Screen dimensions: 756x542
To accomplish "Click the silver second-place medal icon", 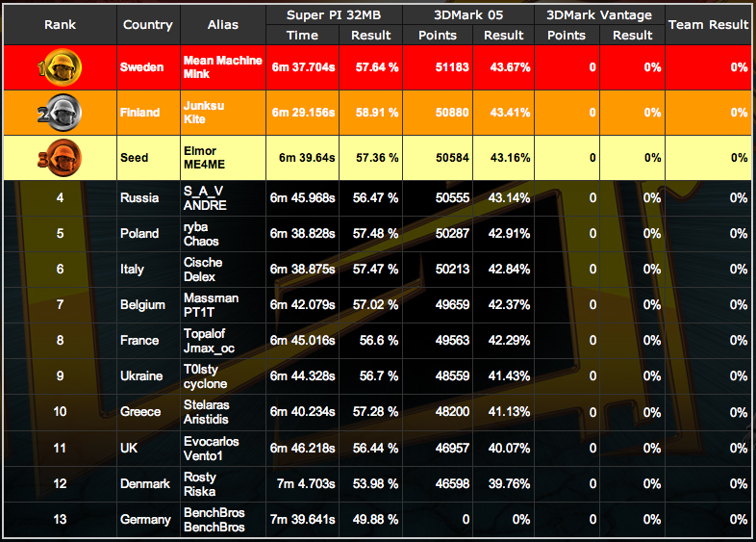I will (59, 113).
